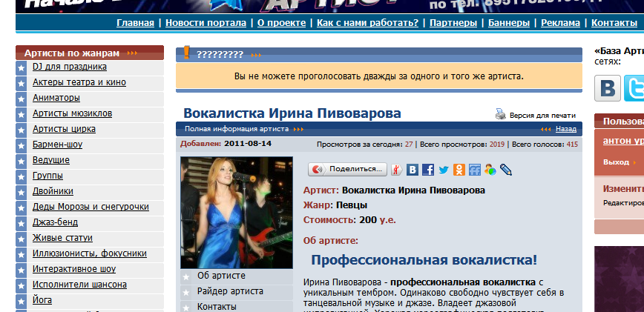Open антон user profile link
The image size is (644, 312).
click(x=623, y=141)
